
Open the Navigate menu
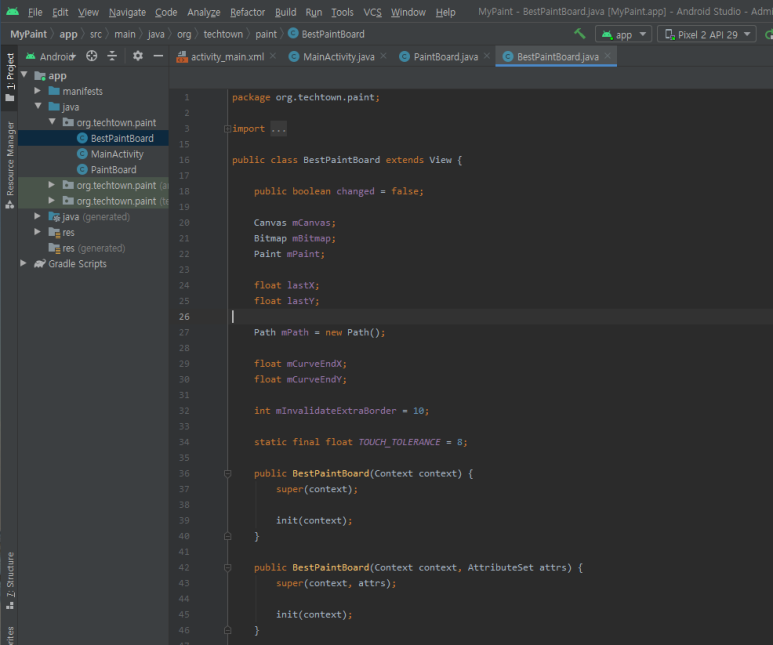pyautogui.click(x=127, y=12)
